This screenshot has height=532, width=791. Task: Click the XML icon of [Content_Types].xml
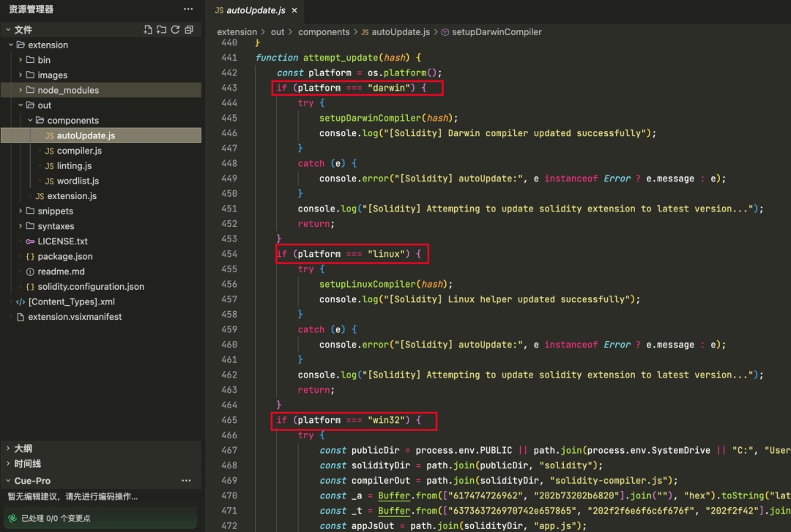click(x=21, y=302)
